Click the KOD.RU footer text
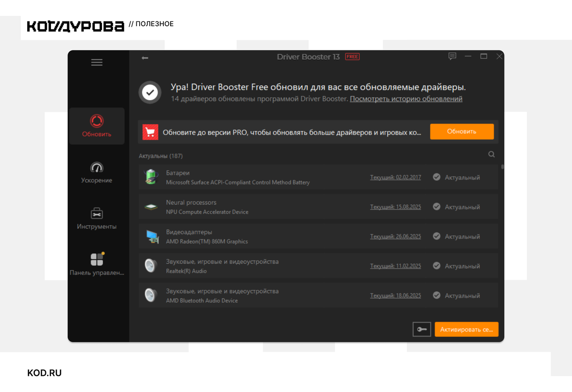 [45, 373]
